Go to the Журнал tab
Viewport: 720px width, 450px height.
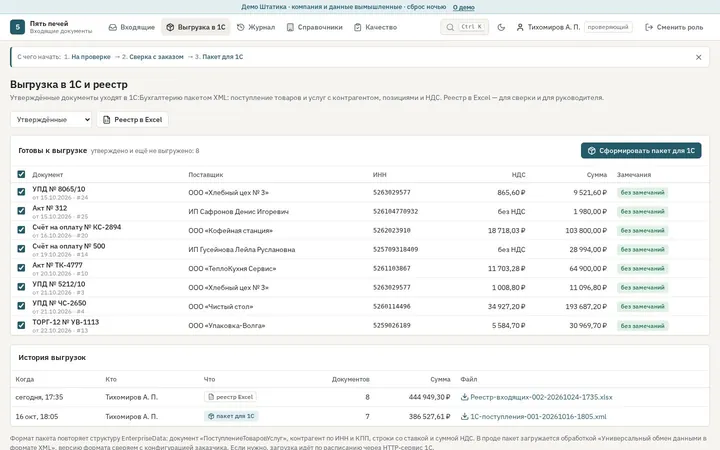(256, 28)
